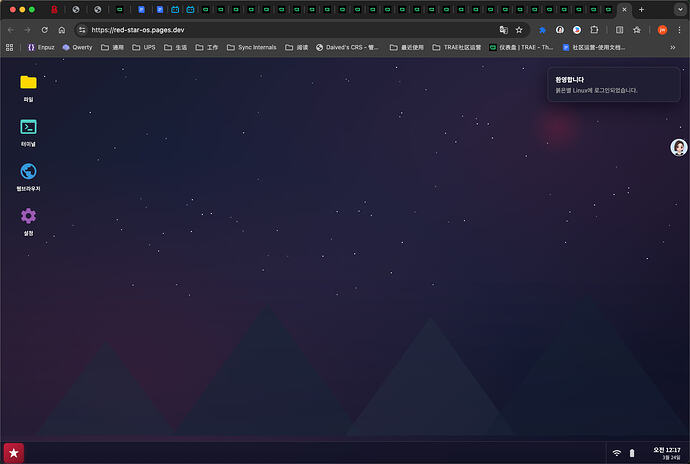Open the Qwerty bookmark
The image size is (690, 464).
pos(77,47)
